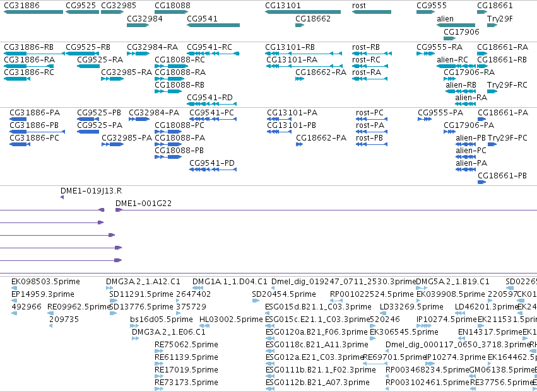Select protein CG13101-PB
The image size is (537, 392).
[279, 132]
